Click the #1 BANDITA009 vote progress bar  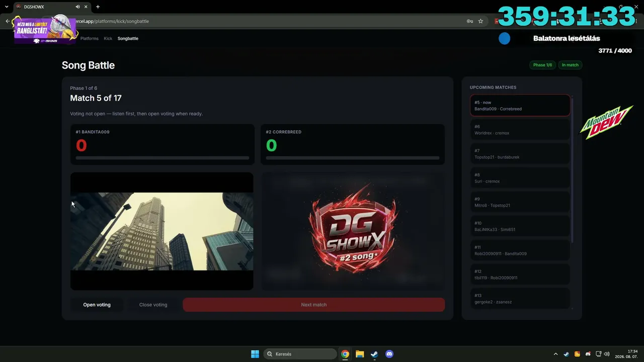point(163,158)
